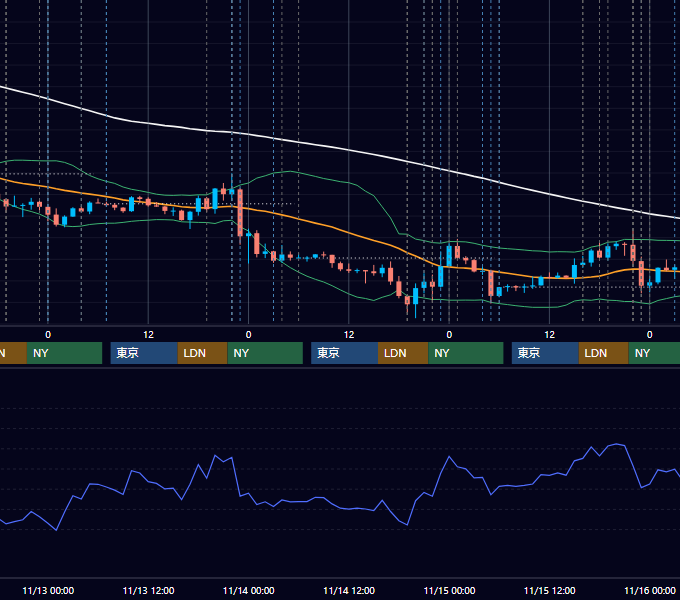Select the 東京 session block spanning 11/15 12:00
The height and width of the screenshot is (600, 680).
tap(545, 353)
